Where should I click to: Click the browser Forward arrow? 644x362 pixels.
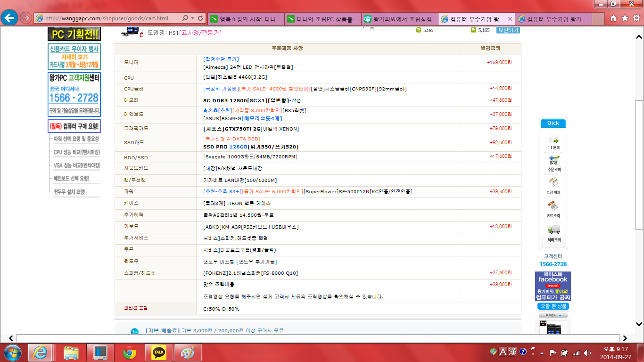(26, 18)
